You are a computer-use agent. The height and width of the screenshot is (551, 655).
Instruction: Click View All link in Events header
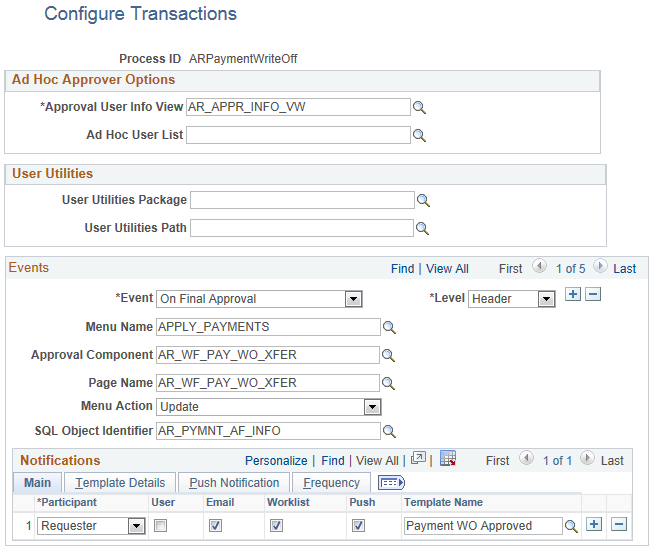447,269
